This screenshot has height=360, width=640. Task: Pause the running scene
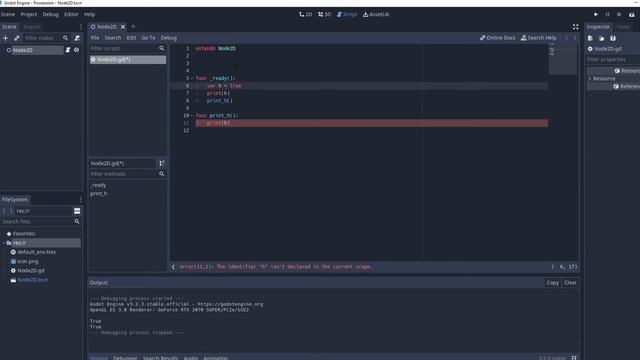tap(607, 14)
